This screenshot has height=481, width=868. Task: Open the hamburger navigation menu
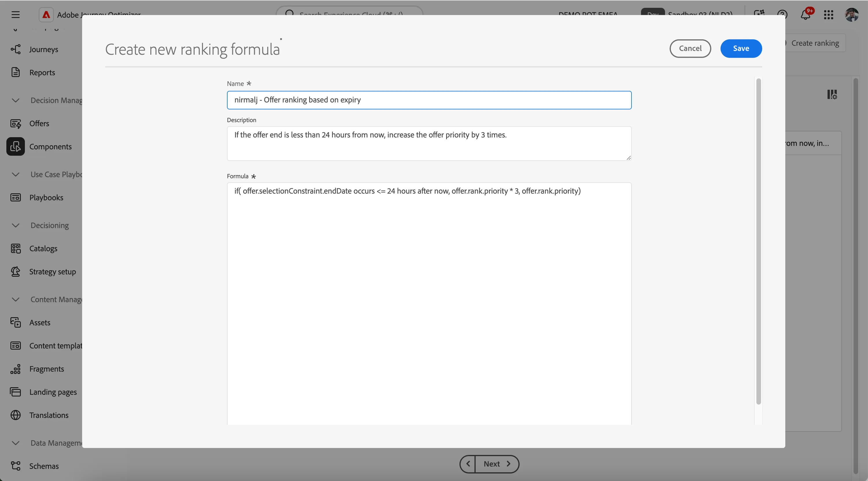(x=16, y=14)
